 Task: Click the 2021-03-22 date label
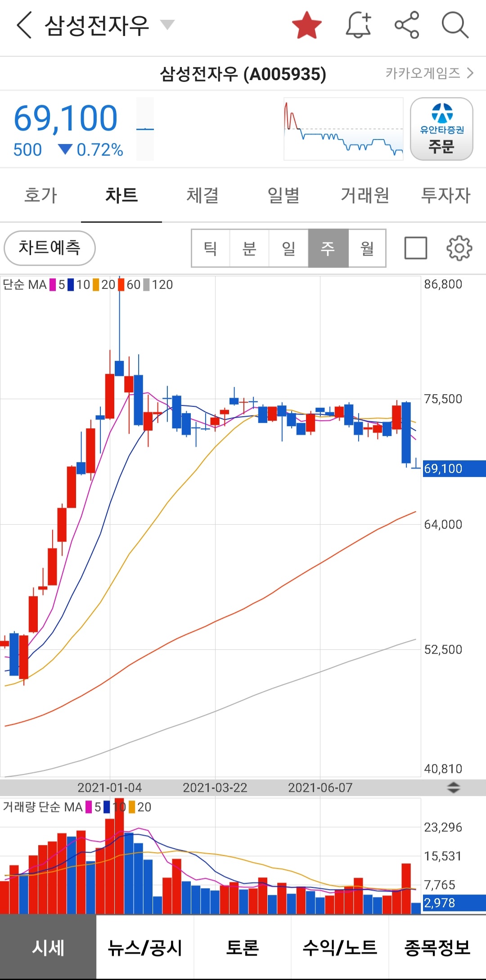tap(215, 787)
